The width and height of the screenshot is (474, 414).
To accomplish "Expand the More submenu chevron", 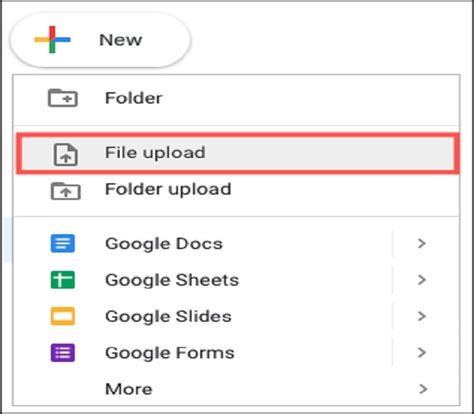I will click(423, 389).
